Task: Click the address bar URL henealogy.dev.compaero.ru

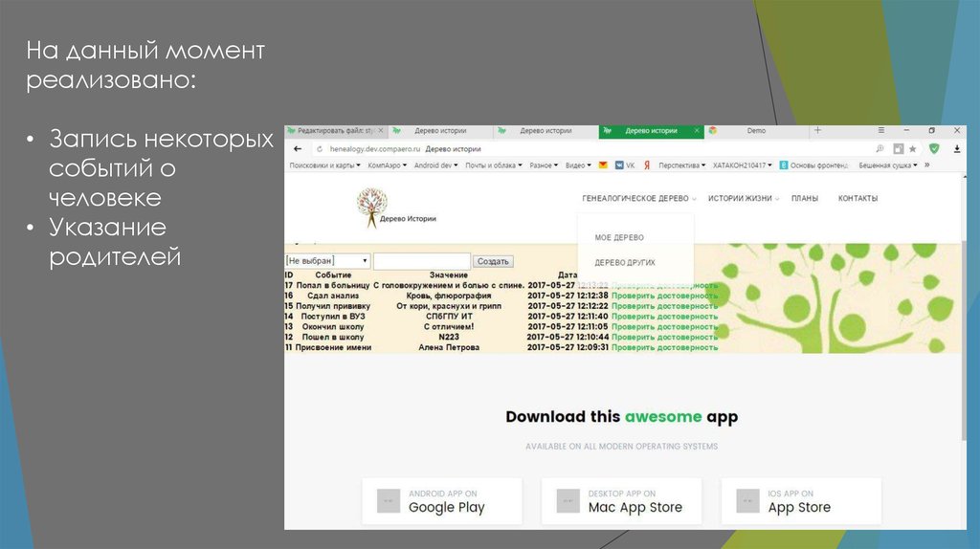Action: [375, 149]
